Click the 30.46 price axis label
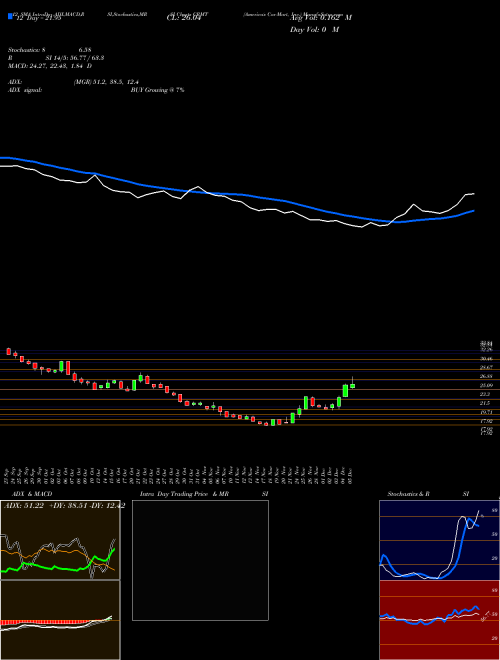The width and height of the screenshot is (500, 660). pyautogui.click(x=487, y=359)
